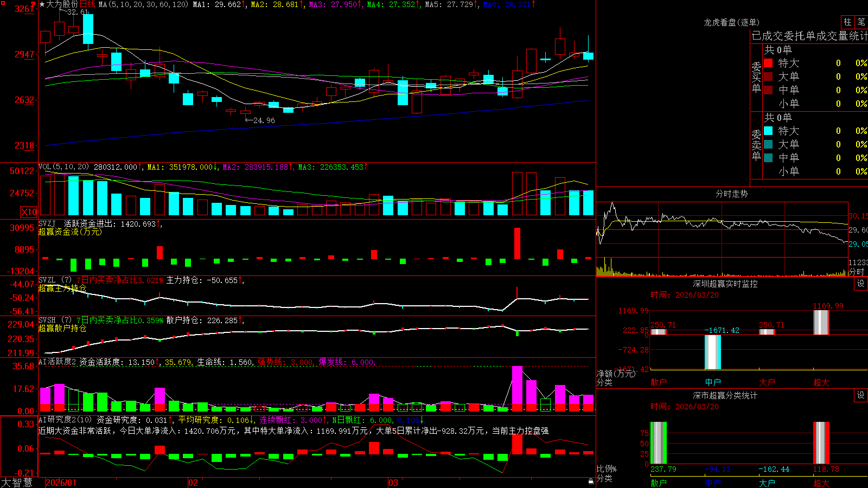The width and height of the screenshot is (868, 488).
Task: Click the lock icon on the timeline bar
Action: pos(591,481)
